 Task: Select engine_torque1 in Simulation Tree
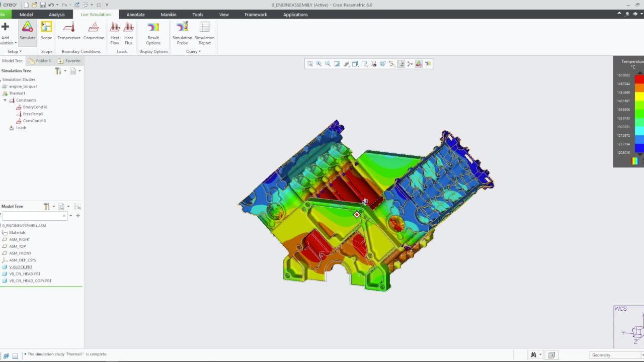23,86
